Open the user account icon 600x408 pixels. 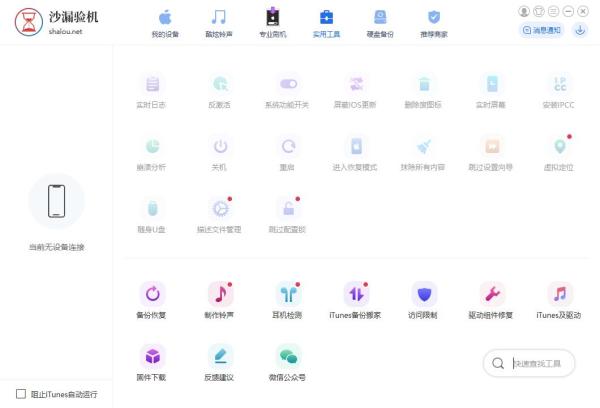coord(524,11)
